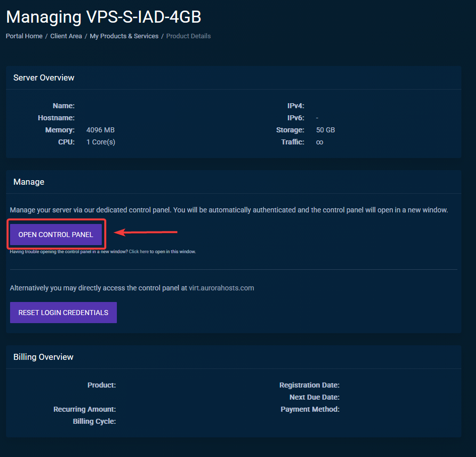Select the 4096 MB memory value
The width and height of the screenshot is (476, 457).
pos(100,130)
